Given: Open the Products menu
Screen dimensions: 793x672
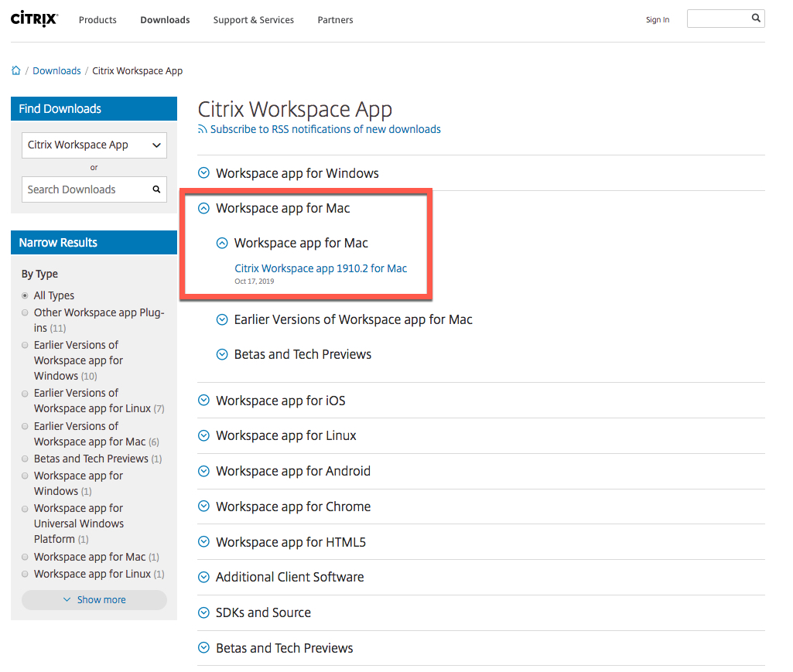Looking at the screenshot, I should click(97, 20).
